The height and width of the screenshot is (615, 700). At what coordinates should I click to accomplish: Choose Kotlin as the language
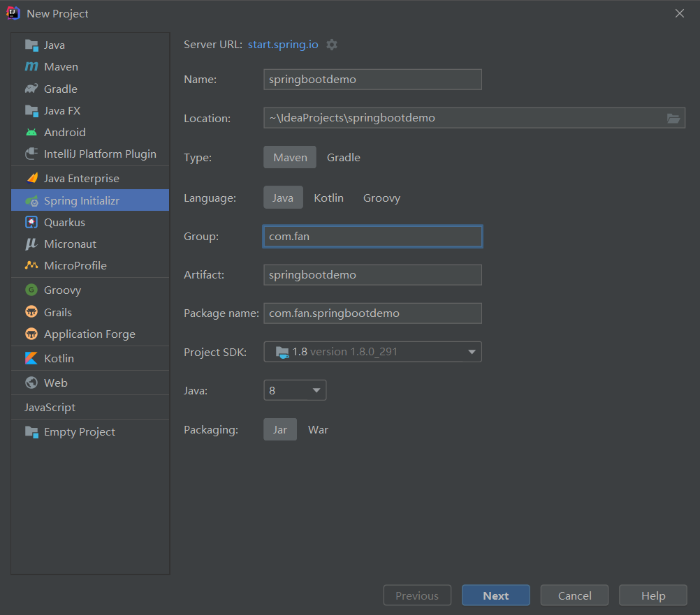pos(328,198)
